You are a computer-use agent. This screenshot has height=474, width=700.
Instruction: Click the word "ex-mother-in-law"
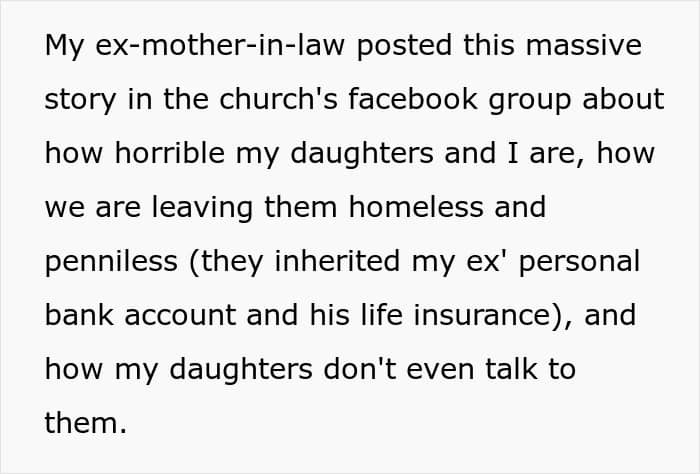coord(220,45)
